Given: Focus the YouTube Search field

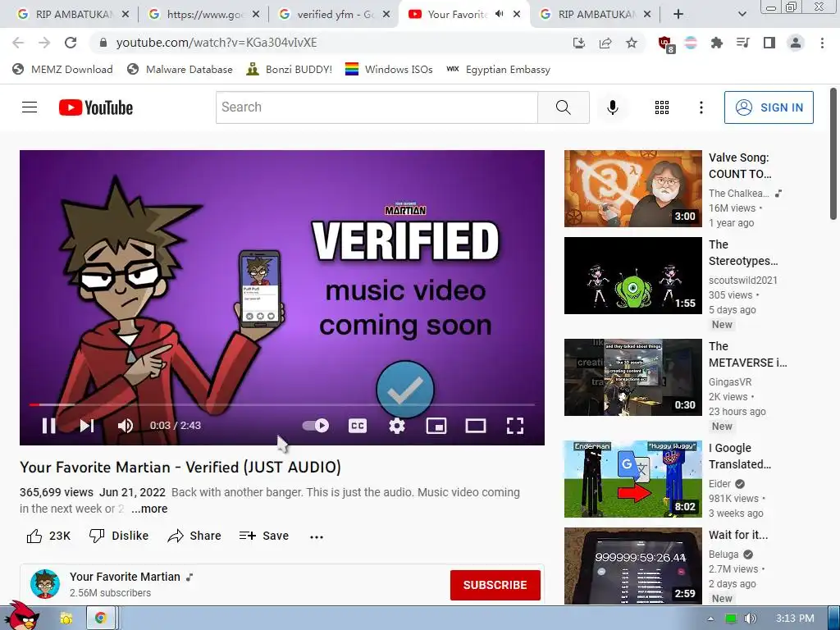Looking at the screenshot, I should [x=377, y=107].
